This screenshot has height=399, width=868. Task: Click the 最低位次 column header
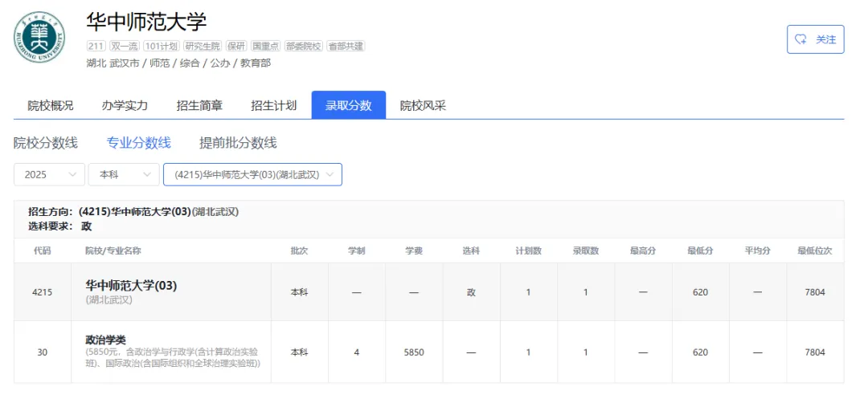[815, 251]
